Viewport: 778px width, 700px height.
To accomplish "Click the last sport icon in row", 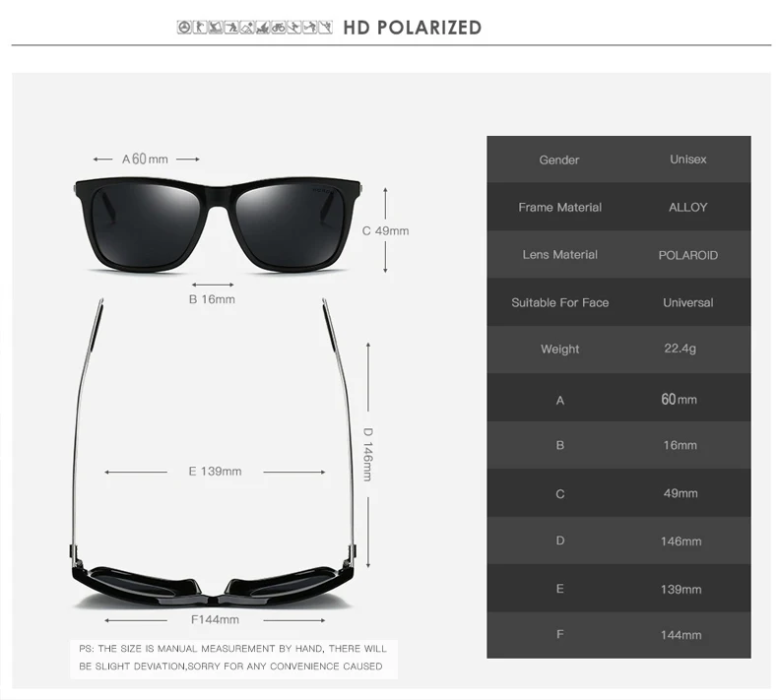I will pyautogui.click(x=326, y=28).
